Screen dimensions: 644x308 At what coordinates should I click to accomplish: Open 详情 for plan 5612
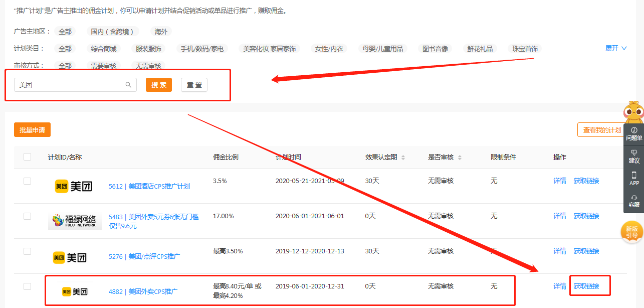(560, 181)
